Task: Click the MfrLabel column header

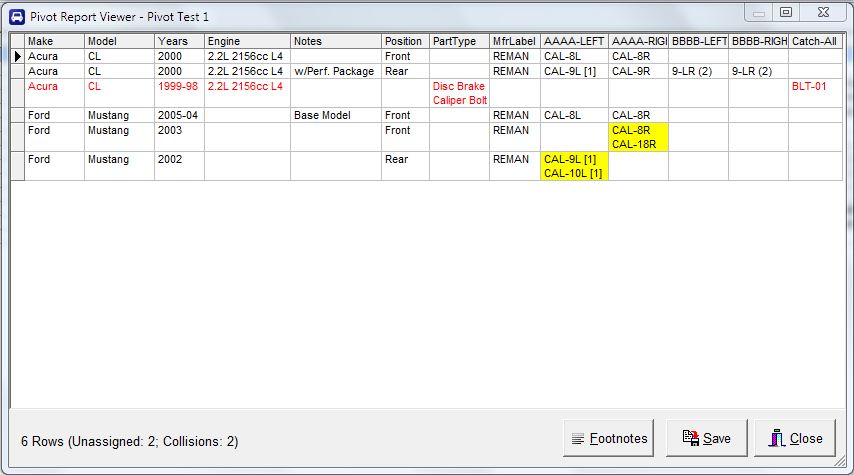Action: click(514, 41)
